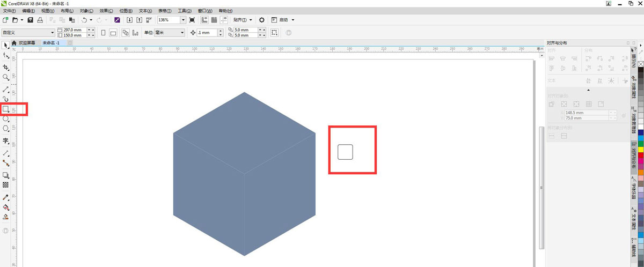644x267 pixels.
Task: Select the Ellipse tool
Action: point(6,119)
